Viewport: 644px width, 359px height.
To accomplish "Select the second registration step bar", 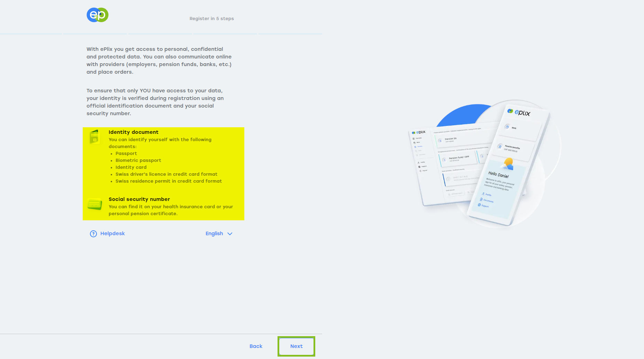I will (95, 34).
